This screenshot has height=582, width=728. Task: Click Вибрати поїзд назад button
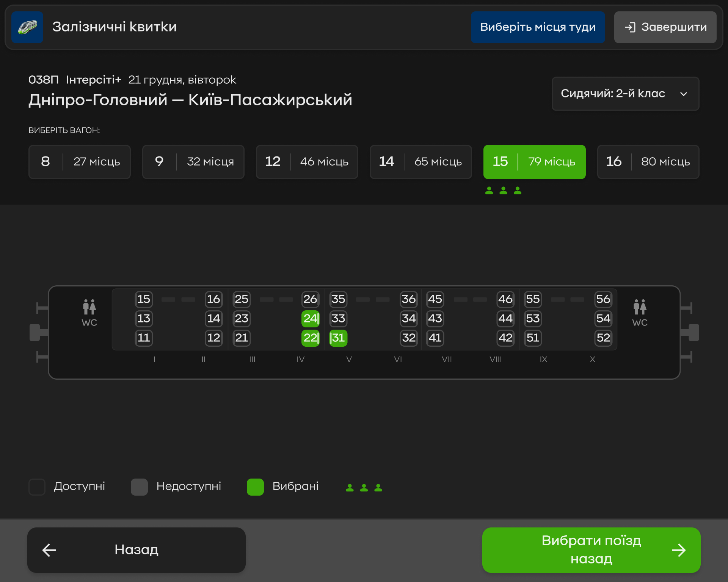coord(591,550)
